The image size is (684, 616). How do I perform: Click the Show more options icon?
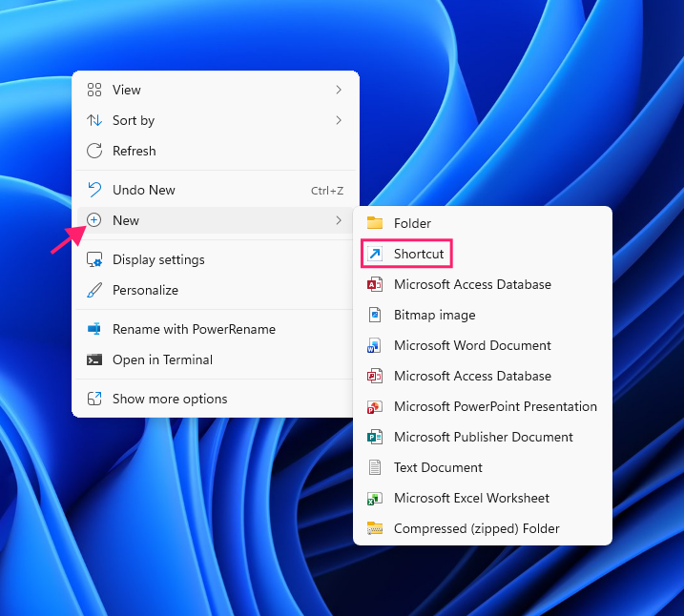pyautogui.click(x=94, y=399)
